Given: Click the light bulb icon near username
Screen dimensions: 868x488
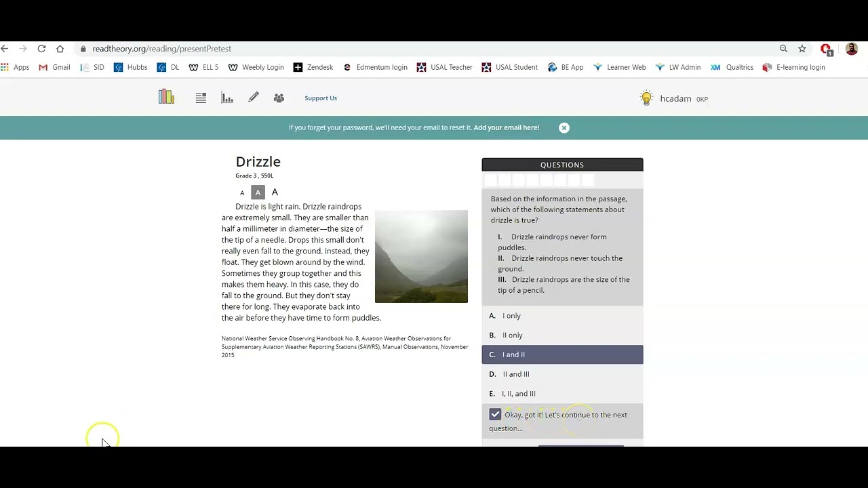Looking at the screenshot, I should 646,98.
